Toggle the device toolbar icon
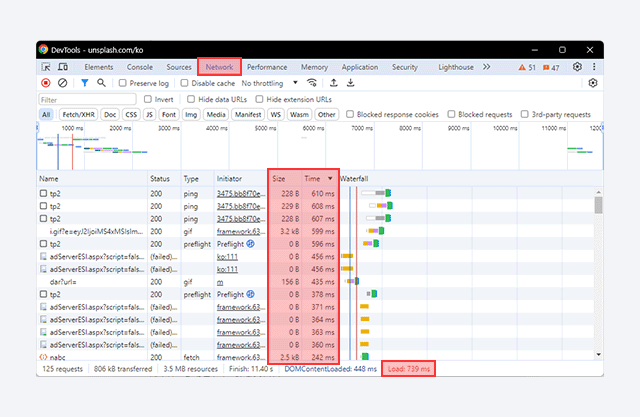The height and width of the screenshot is (417, 640). [x=63, y=67]
